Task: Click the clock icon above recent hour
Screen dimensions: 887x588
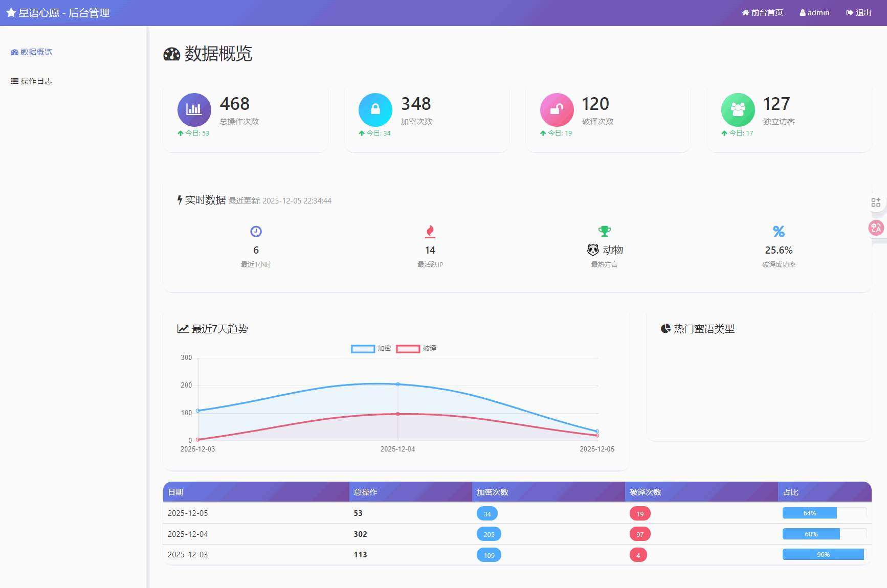Action: [256, 232]
